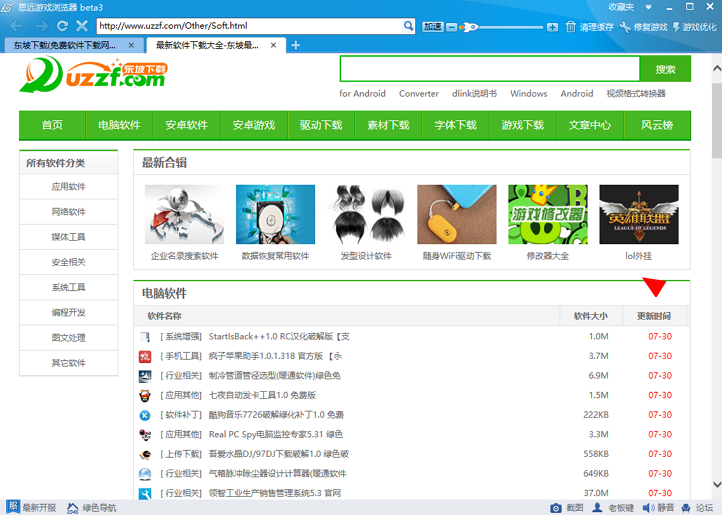
Task: Click the browser back arrow button
Action: pyautogui.click(x=14, y=25)
